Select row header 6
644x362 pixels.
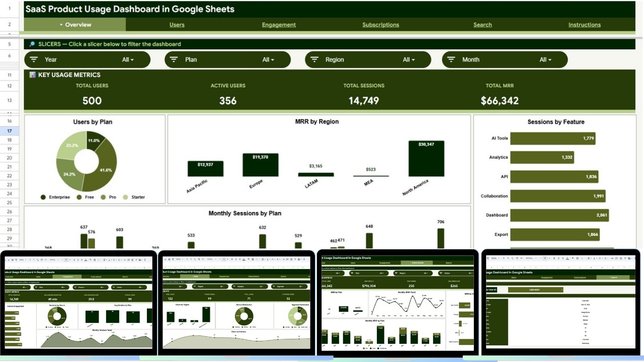point(10,56)
